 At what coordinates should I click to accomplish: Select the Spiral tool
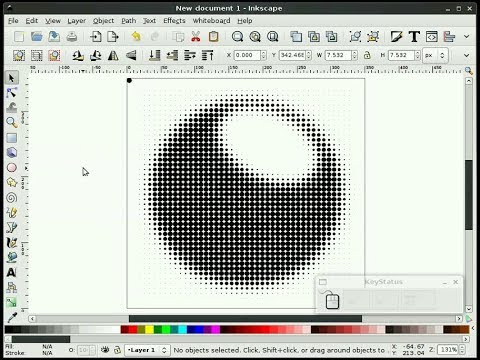[x=12, y=198]
